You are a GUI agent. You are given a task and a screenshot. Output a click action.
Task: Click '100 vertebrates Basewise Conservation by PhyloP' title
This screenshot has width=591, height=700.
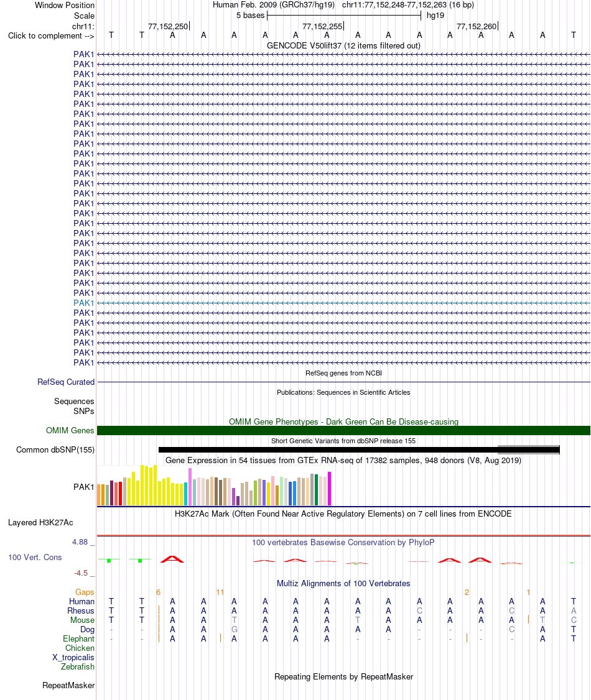(343, 543)
